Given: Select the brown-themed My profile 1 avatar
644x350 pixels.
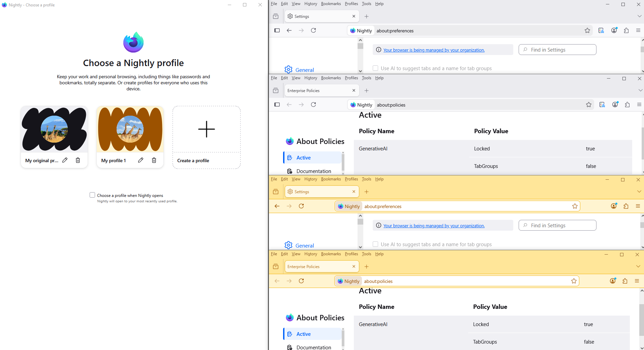Looking at the screenshot, I should pyautogui.click(x=130, y=129).
